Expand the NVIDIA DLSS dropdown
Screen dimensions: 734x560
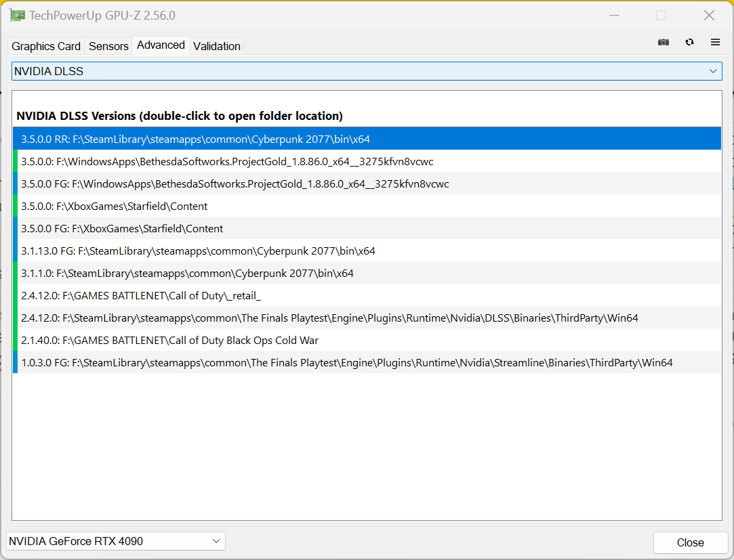(367, 71)
